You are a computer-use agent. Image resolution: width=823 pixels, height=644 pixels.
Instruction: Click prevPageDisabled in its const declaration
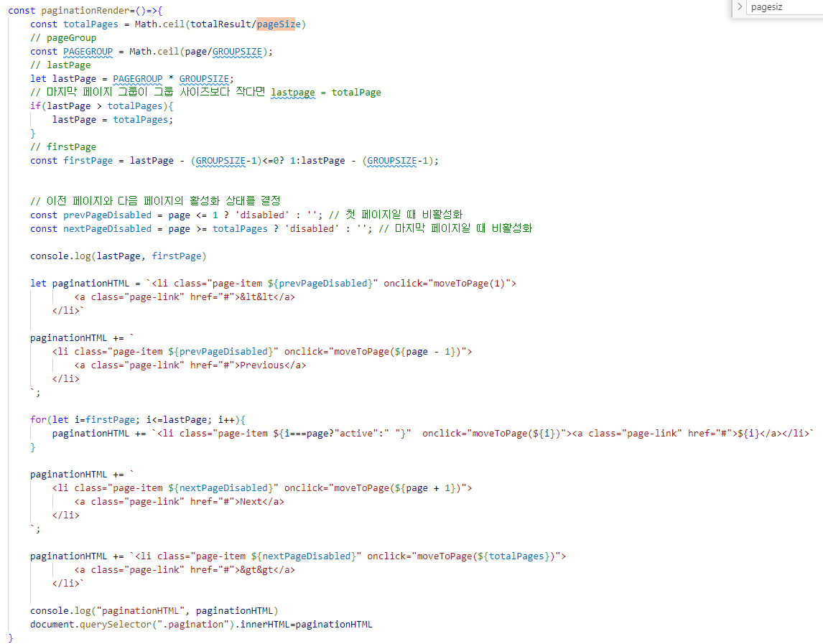click(x=107, y=215)
